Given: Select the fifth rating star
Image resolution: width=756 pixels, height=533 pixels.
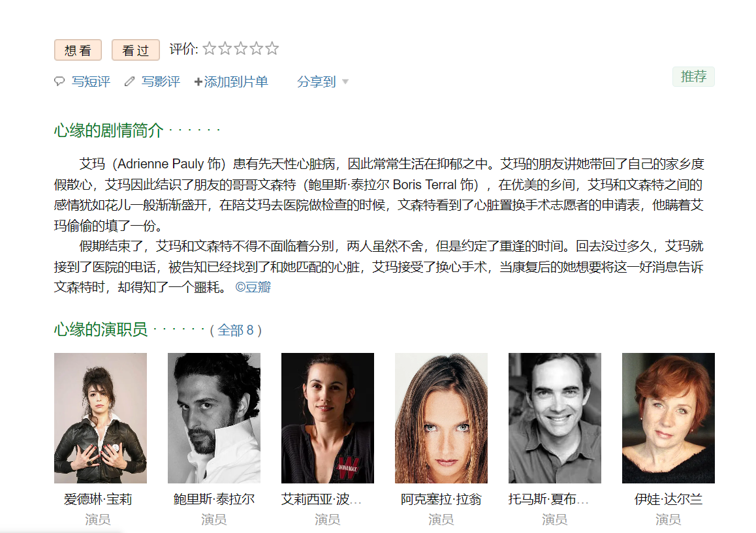Looking at the screenshot, I should 272,49.
